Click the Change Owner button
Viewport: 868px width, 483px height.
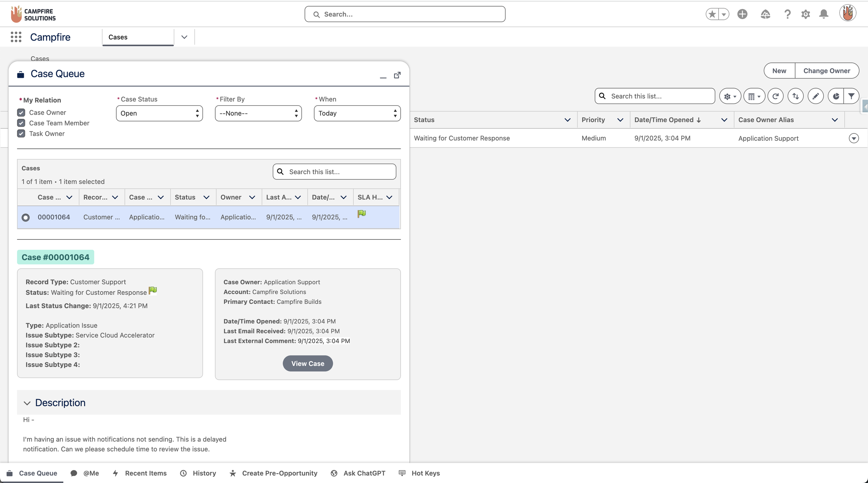coord(826,71)
